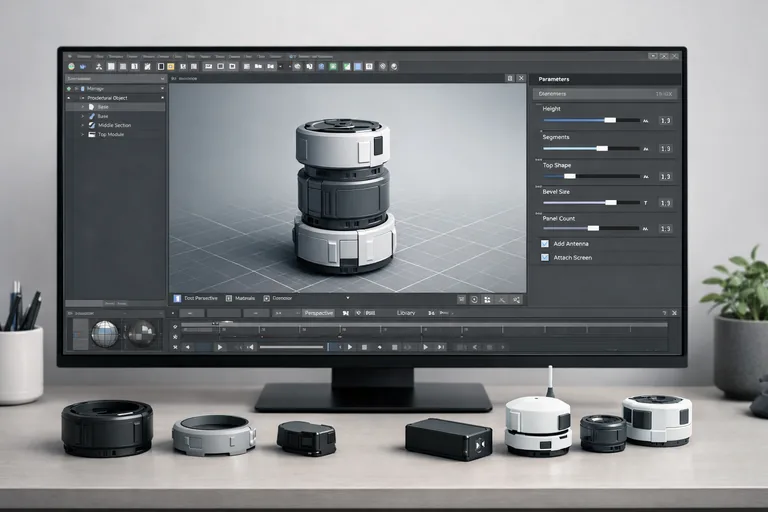
Task: Select the Base item in object tree
Action: point(103,116)
